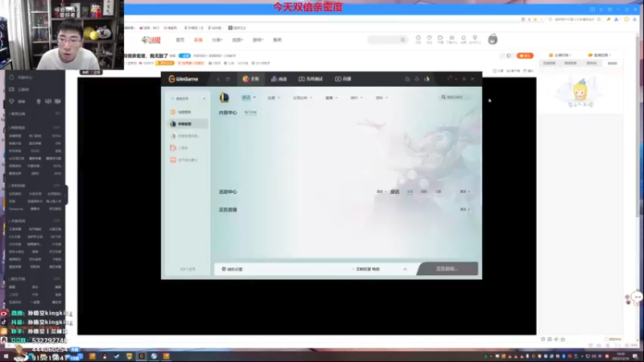Image resolution: width=644 pixels, height=362 pixels.
Task: Click the WeGame logo in title bar
Action: (x=184, y=79)
